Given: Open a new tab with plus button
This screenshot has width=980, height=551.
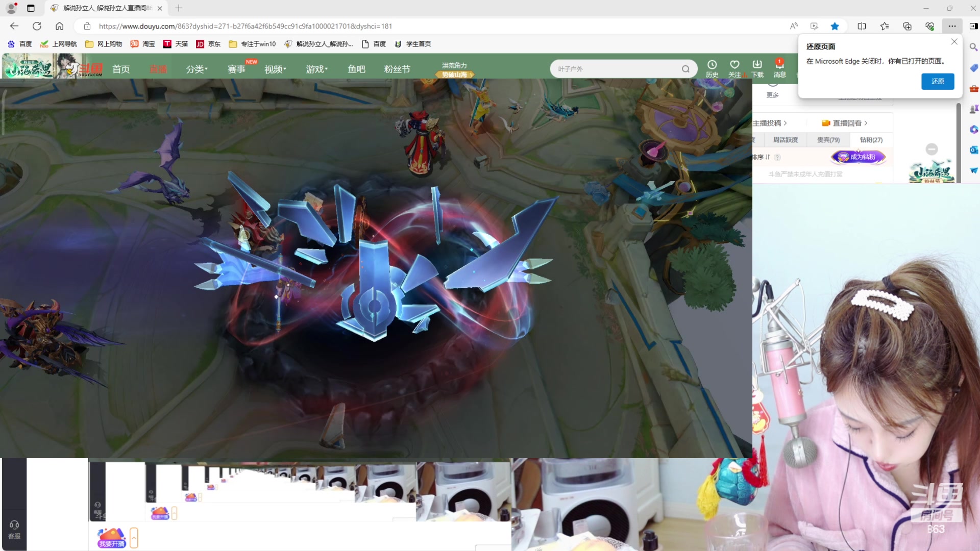Looking at the screenshot, I should click(x=179, y=8).
